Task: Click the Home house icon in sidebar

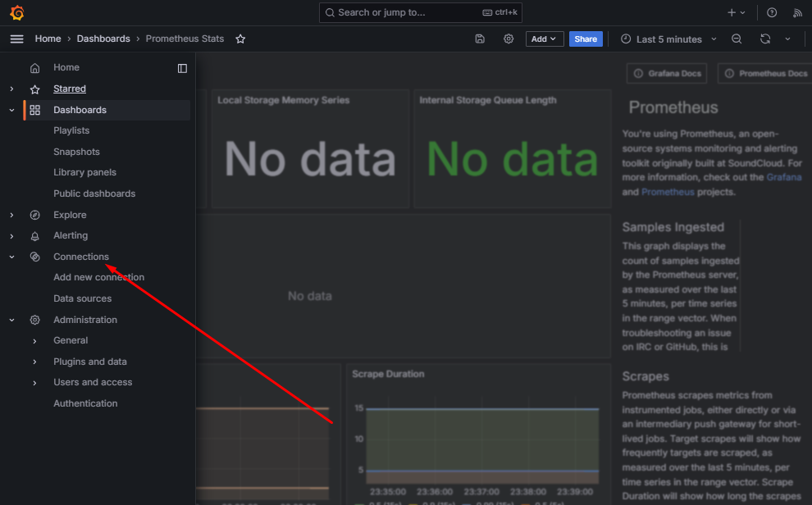Action: pos(34,68)
